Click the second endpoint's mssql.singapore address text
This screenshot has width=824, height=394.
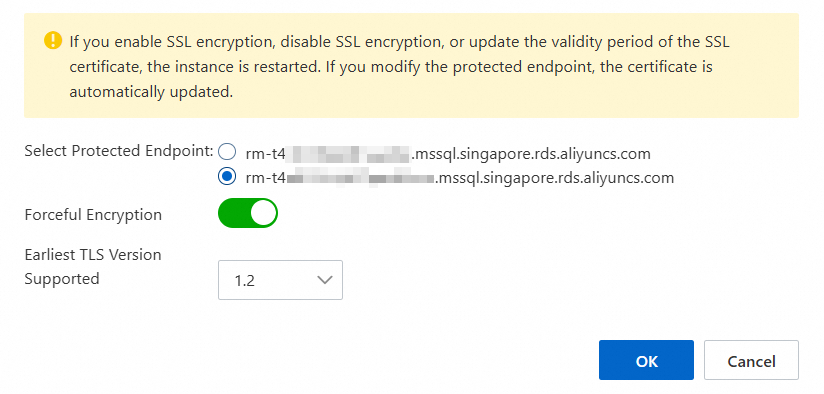[x=554, y=178]
